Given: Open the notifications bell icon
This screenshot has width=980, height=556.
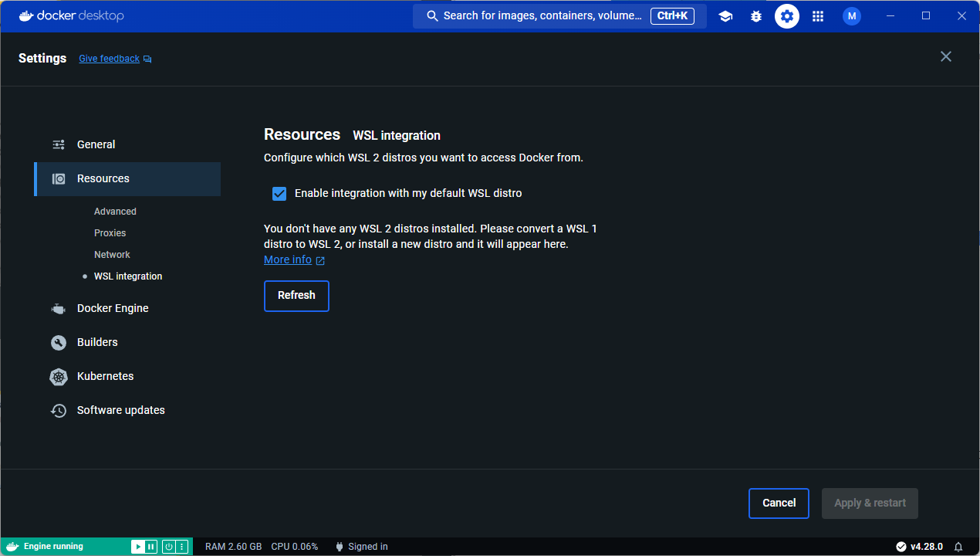Looking at the screenshot, I should click(958, 547).
